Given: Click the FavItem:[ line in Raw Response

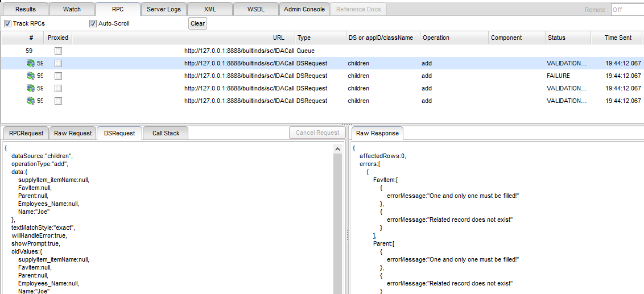Looking at the screenshot, I should tap(386, 180).
